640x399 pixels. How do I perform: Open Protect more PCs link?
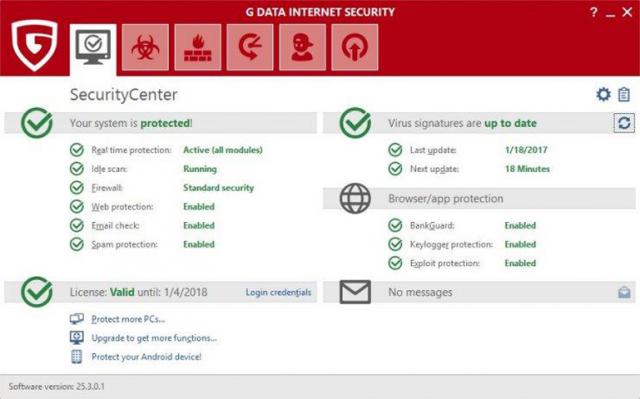tap(128, 319)
